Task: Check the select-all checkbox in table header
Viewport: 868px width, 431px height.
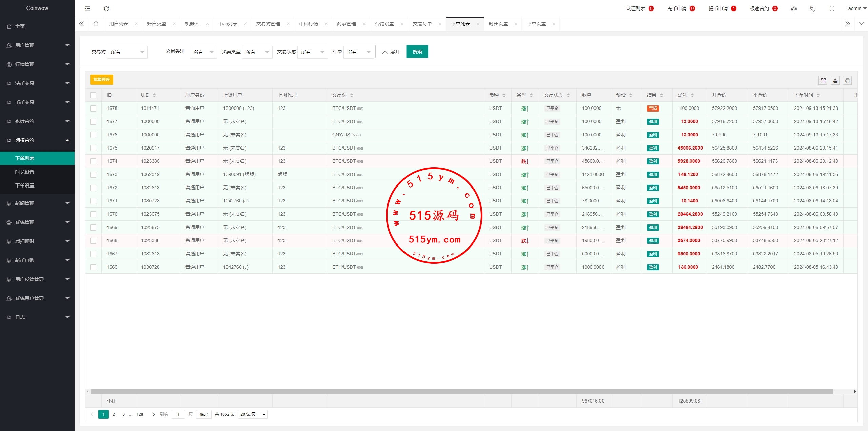Action: [93, 95]
